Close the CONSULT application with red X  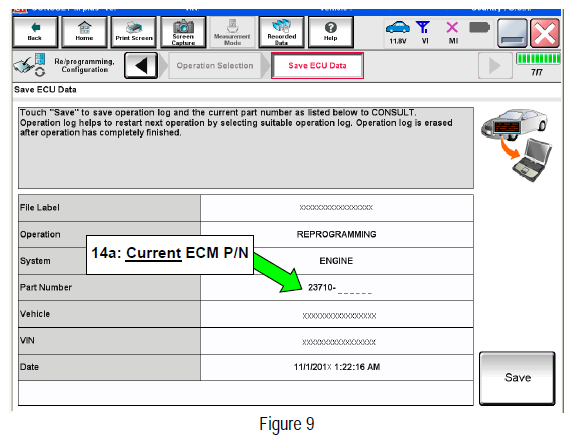(545, 33)
